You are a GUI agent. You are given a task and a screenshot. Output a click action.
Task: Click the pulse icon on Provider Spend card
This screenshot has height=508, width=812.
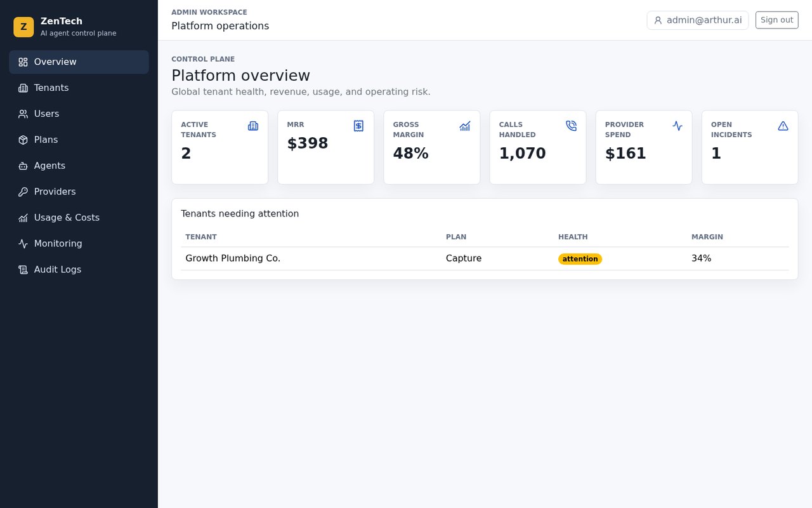[678, 126]
